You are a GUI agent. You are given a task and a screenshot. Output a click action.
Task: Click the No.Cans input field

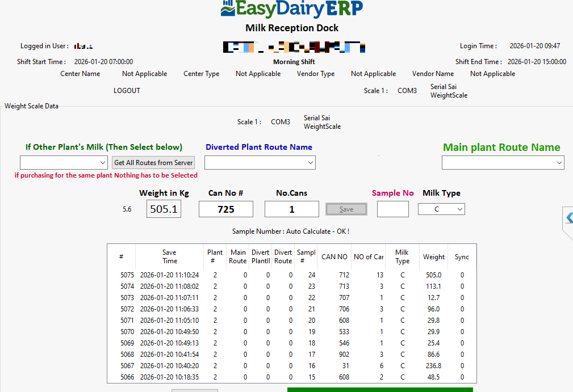pos(291,209)
